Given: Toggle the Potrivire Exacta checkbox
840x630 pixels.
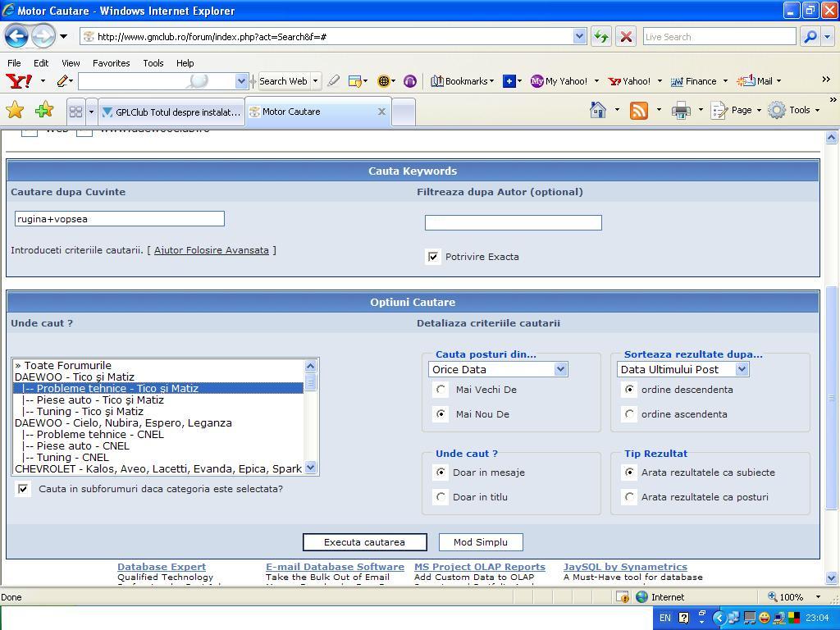Looking at the screenshot, I should point(433,257).
